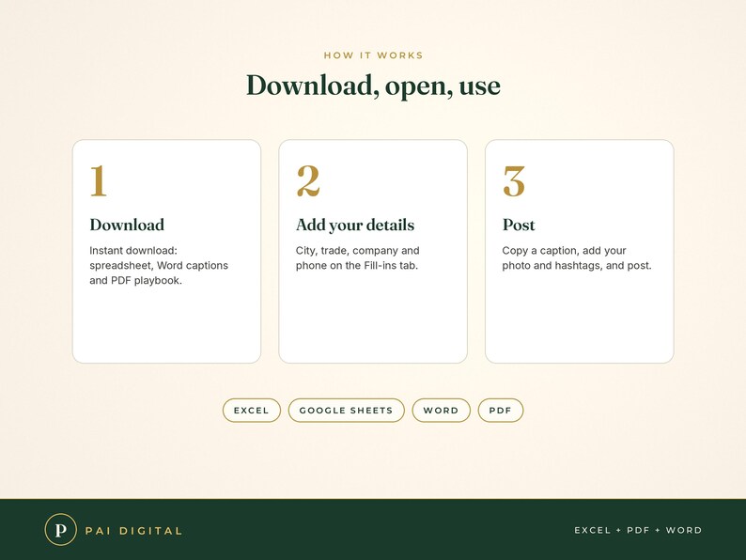This screenshot has width=746, height=560.
Task: Click the 'Instant download: spreadsheet' description text
Action: click(x=159, y=266)
